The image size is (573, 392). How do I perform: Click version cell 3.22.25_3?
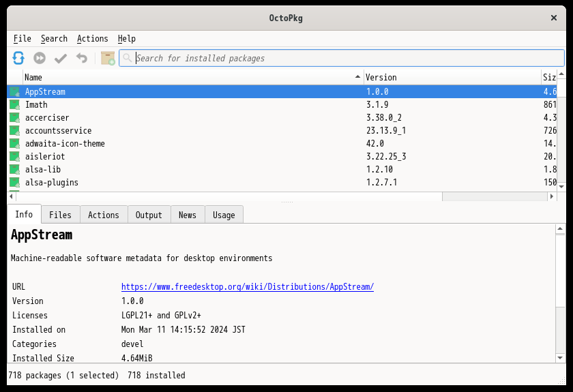(x=386, y=157)
